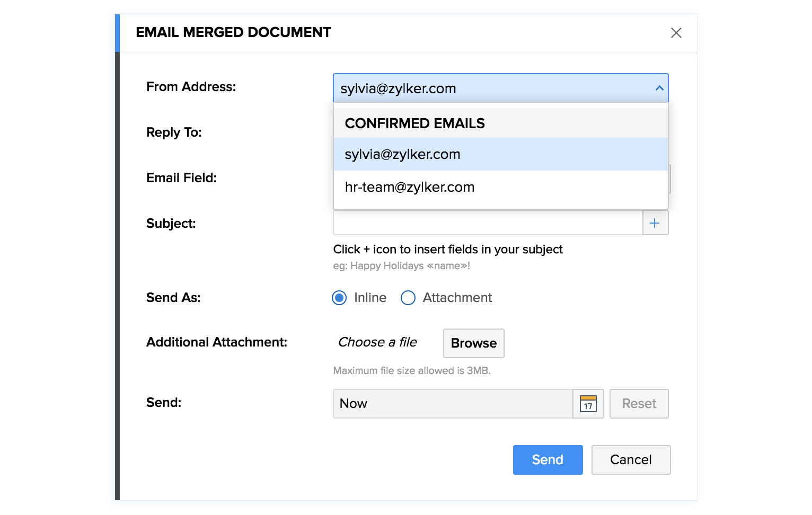The image size is (812, 515).
Task: Collapse the From Address chevron arrow
Action: [x=659, y=88]
